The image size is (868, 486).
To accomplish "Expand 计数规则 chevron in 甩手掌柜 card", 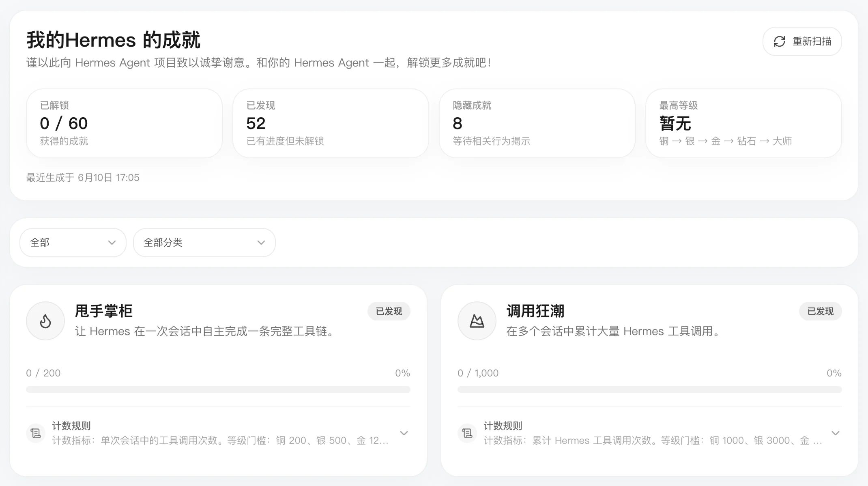I will 404,433.
